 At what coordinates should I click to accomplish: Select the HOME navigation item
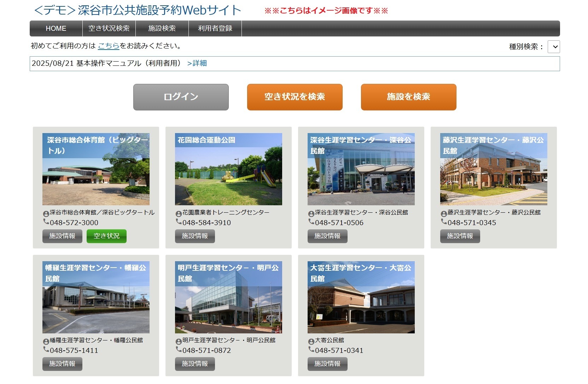click(x=56, y=28)
